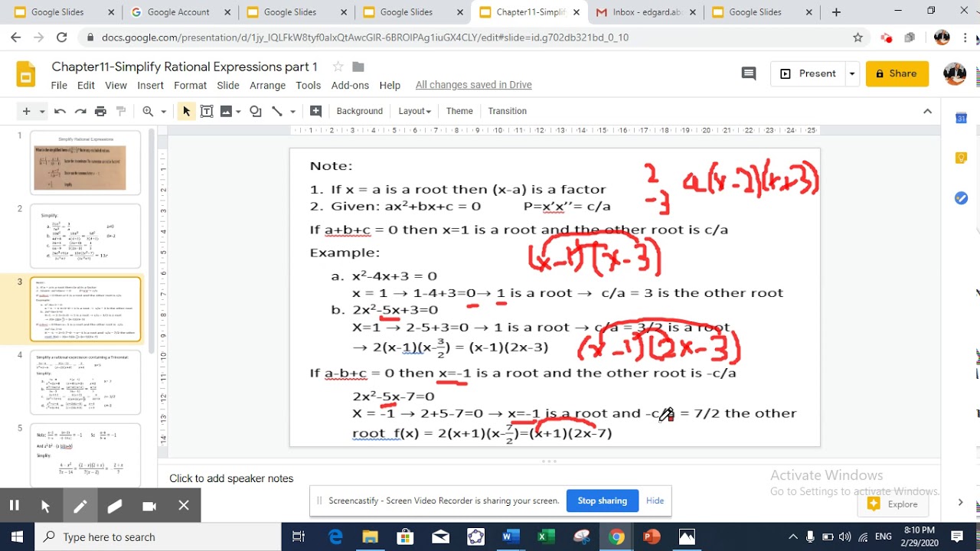Star the presentation

[338, 67]
